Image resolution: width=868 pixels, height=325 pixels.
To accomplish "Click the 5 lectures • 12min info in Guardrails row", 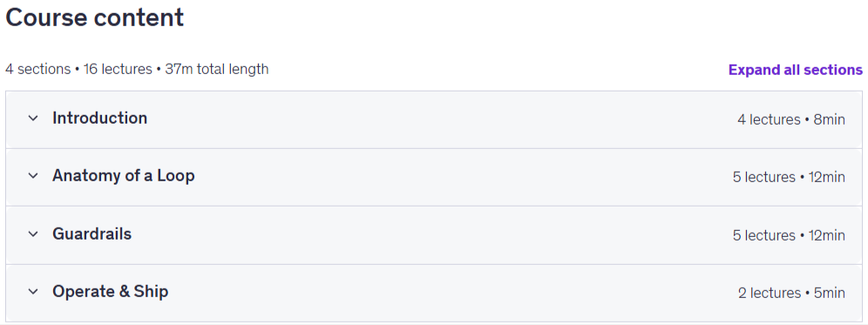I will (789, 235).
